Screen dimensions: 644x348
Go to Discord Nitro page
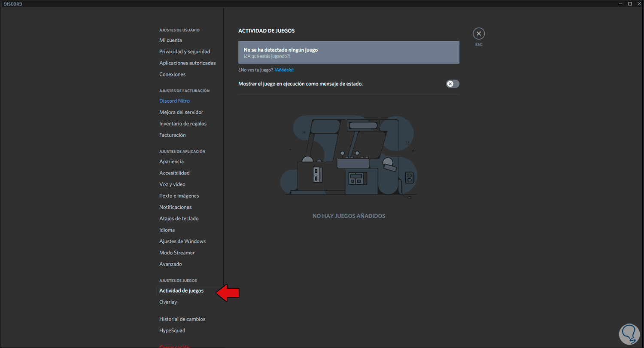174,101
